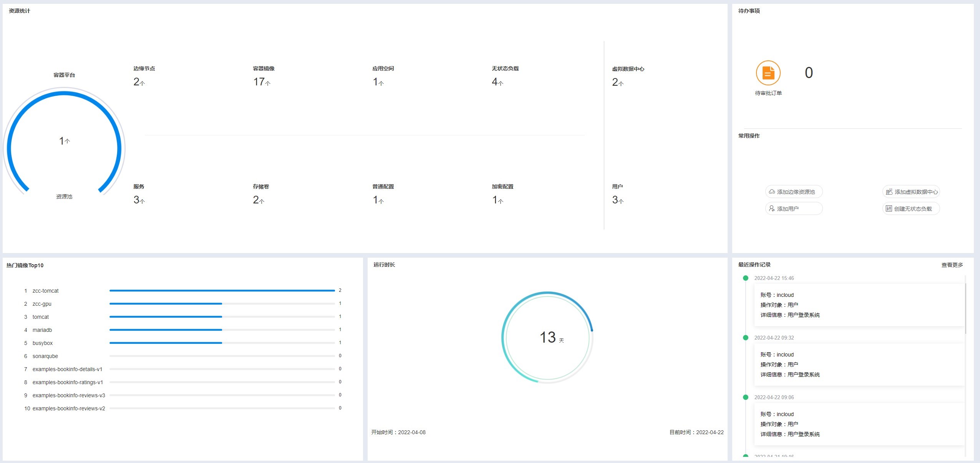Click sliders icon in 创建无状态负载 button
Viewport: 980px width, 463px height.
889,208
